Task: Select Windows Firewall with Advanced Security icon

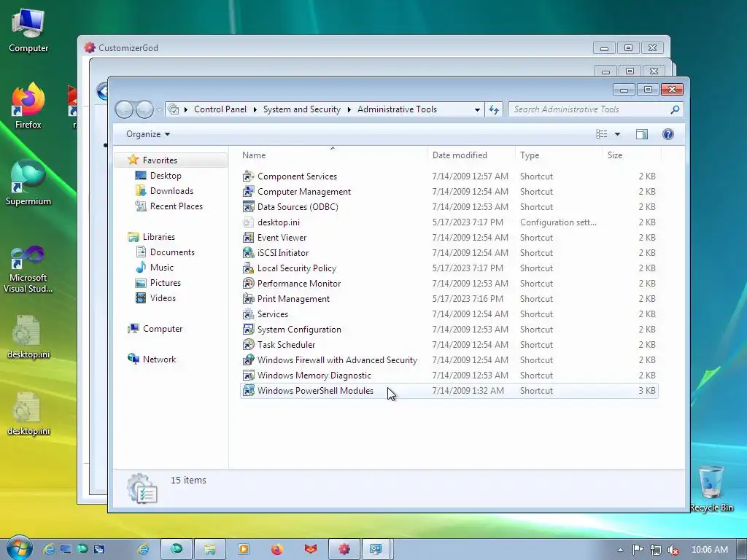Action: click(248, 360)
